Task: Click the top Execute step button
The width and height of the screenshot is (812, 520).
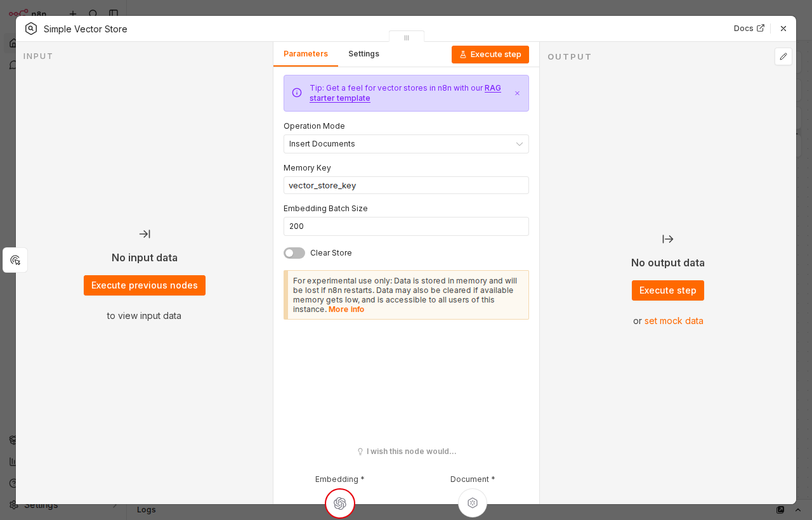Action: 490,55
